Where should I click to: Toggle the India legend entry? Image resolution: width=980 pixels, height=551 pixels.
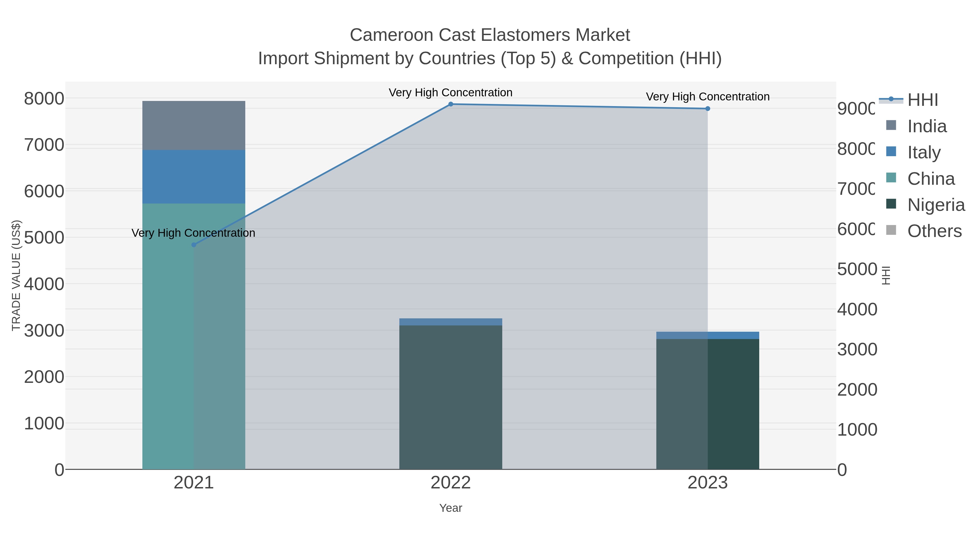tap(917, 126)
